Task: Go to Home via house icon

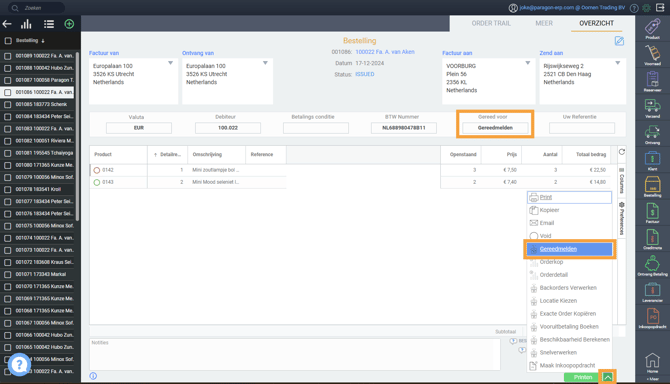Action: (652, 362)
